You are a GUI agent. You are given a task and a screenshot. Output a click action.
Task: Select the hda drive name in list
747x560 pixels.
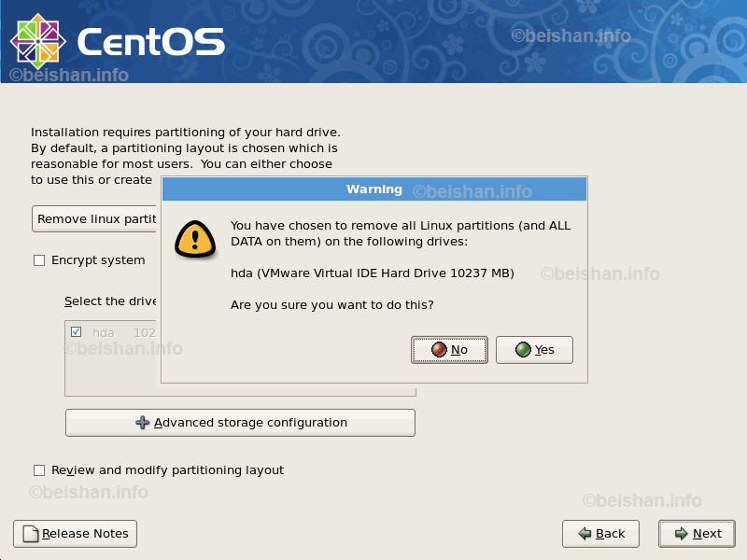tap(104, 332)
